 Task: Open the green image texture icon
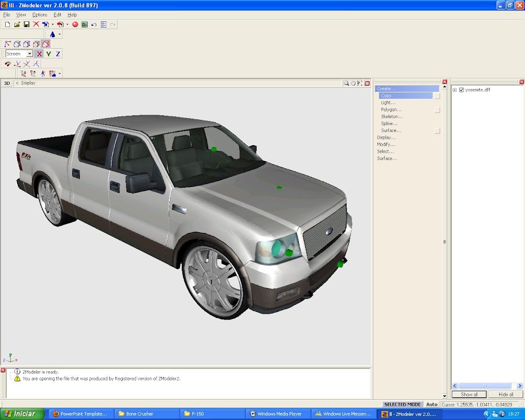point(84,25)
